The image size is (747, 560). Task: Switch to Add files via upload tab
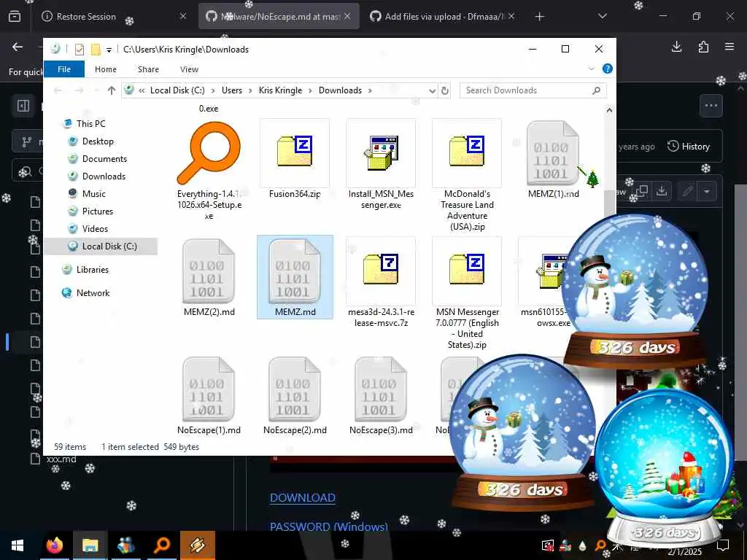[443, 16]
